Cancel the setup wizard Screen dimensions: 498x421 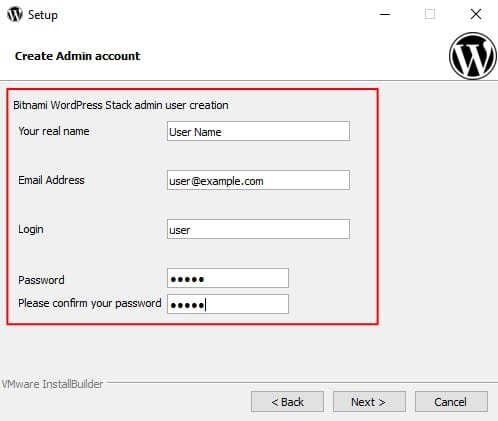pyautogui.click(x=451, y=402)
